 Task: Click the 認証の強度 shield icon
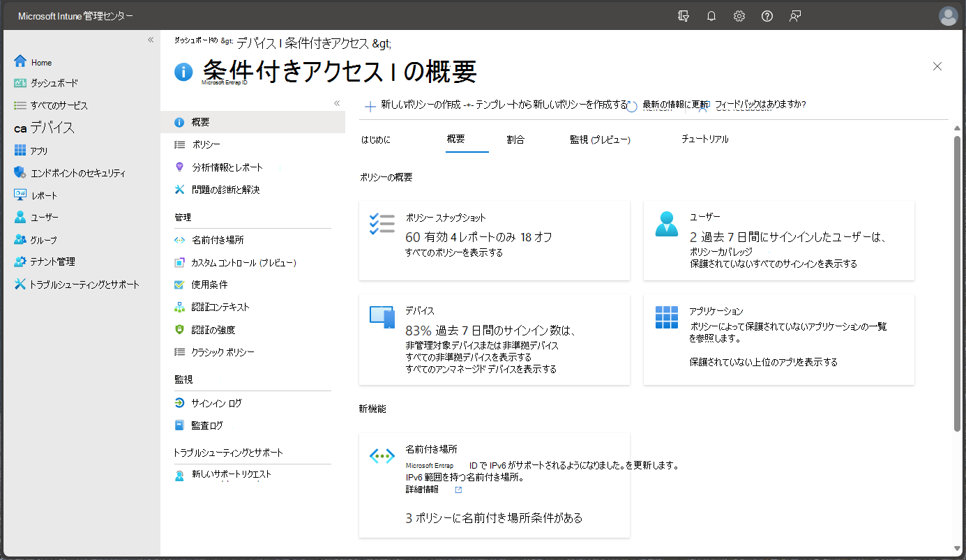click(179, 330)
